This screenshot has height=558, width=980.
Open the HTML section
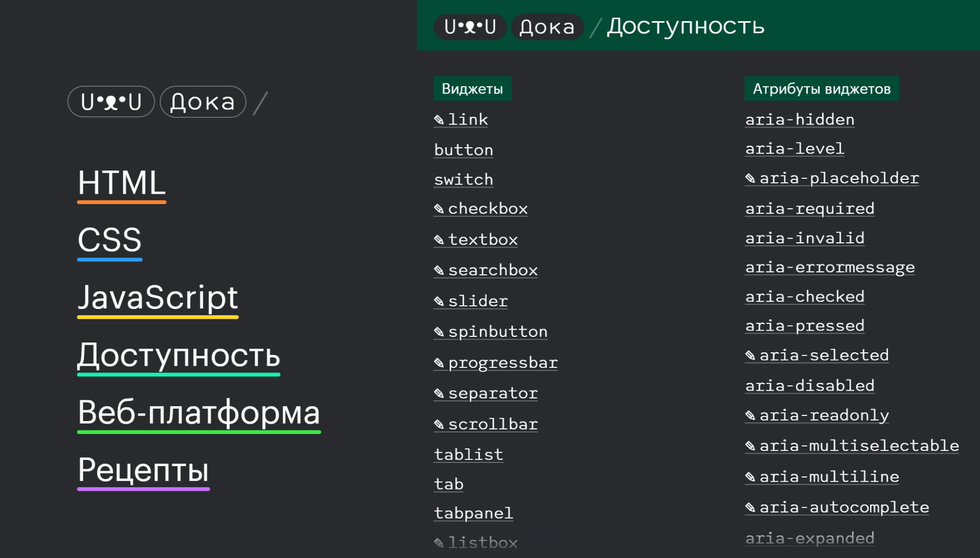[x=121, y=183]
